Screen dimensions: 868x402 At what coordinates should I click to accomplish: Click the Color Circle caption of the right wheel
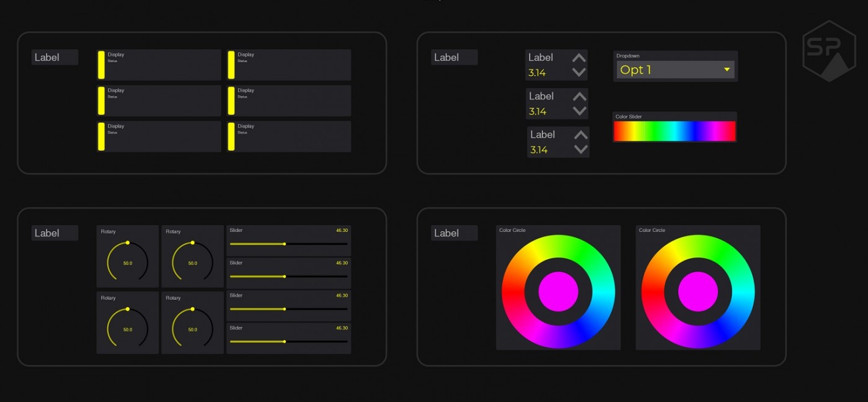point(652,230)
